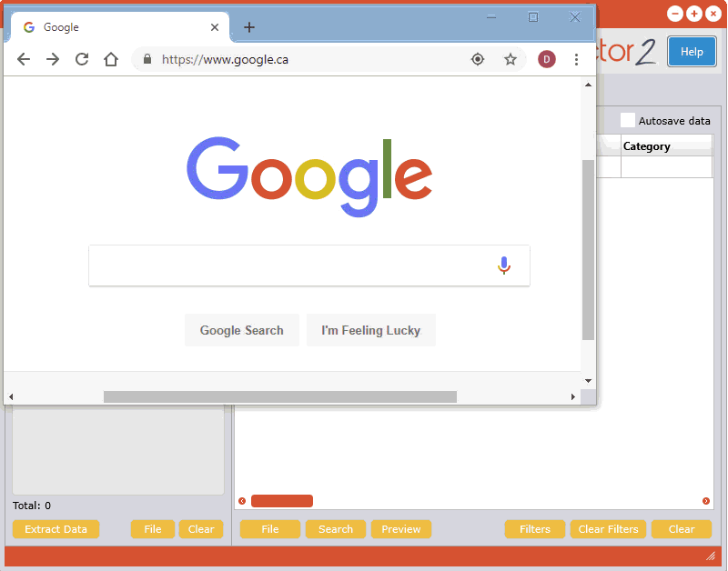
Task: Click the I'm Feeling Lucky button
Action: click(370, 330)
